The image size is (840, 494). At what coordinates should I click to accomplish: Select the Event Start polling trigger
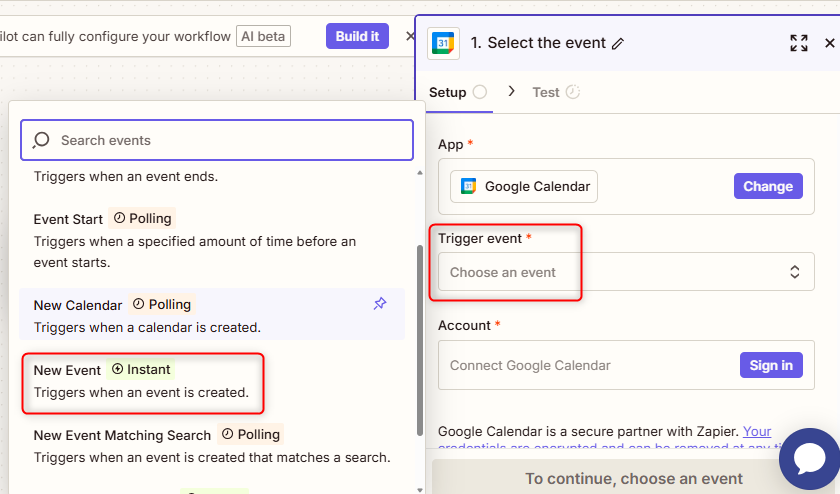tap(194, 240)
